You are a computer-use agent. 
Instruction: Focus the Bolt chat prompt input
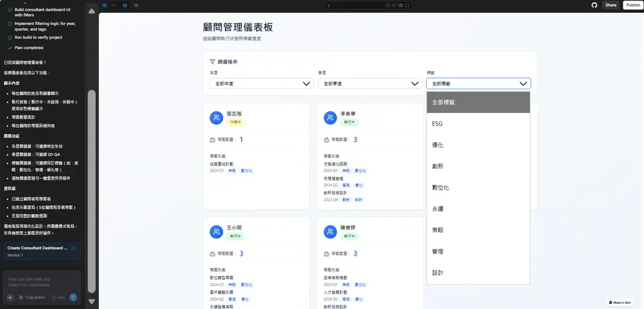pos(41,282)
